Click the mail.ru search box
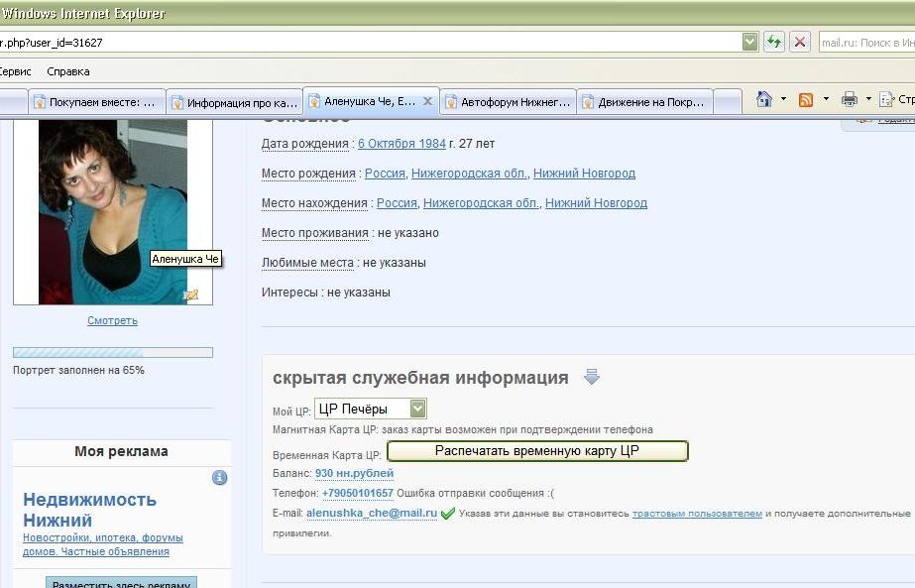This screenshot has height=588, width=915. click(867, 42)
